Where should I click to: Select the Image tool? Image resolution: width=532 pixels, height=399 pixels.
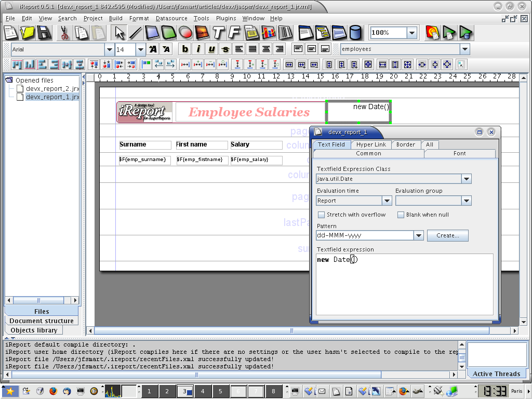click(x=202, y=33)
